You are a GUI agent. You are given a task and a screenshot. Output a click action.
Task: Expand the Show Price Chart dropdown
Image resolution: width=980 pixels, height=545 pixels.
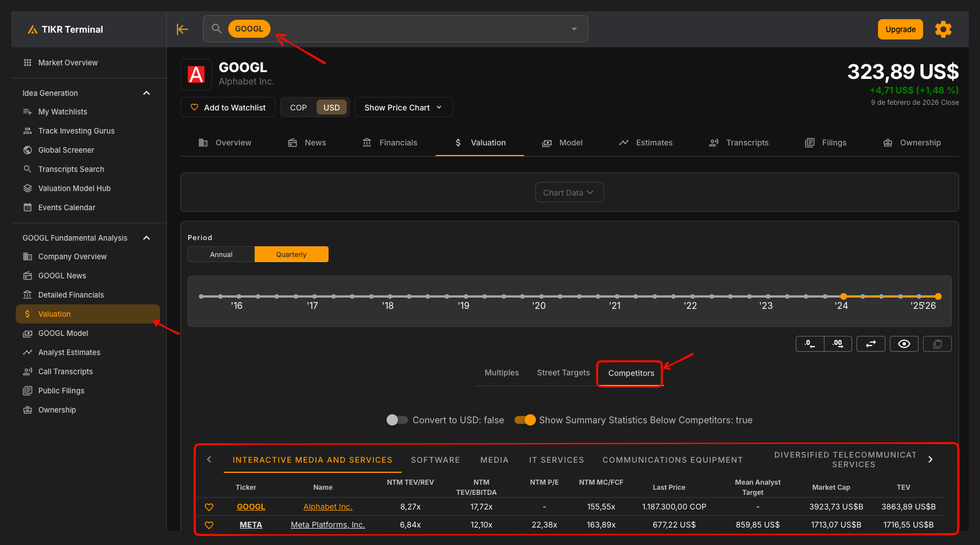coord(403,108)
